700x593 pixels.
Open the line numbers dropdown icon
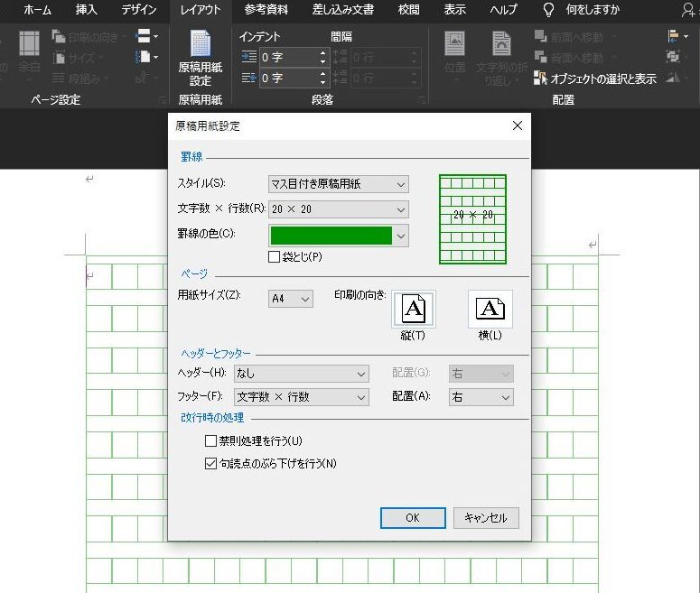[x=147, y=57]
